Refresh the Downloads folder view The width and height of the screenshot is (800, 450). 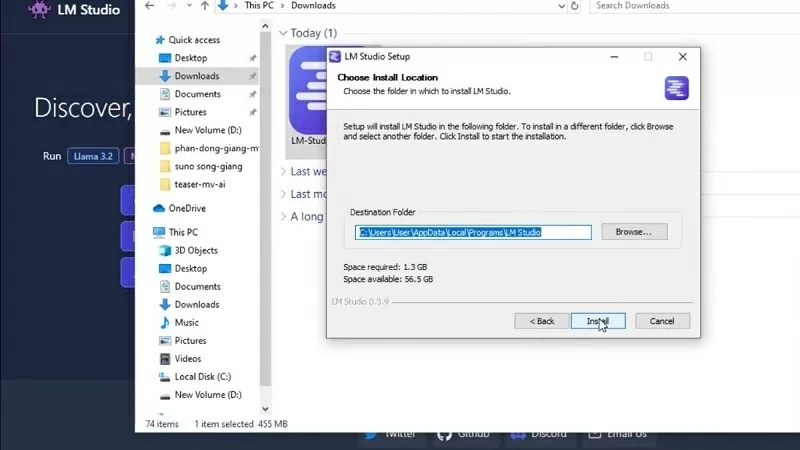click(x=578, y=6)
